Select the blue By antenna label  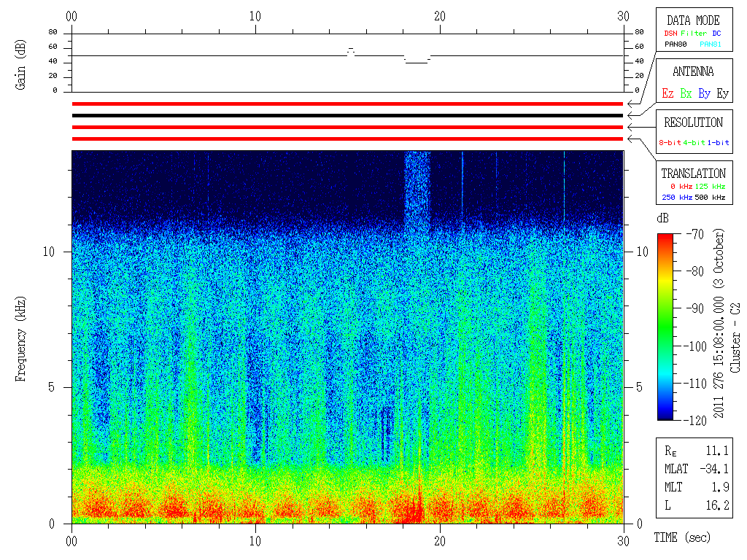point(704,94)
